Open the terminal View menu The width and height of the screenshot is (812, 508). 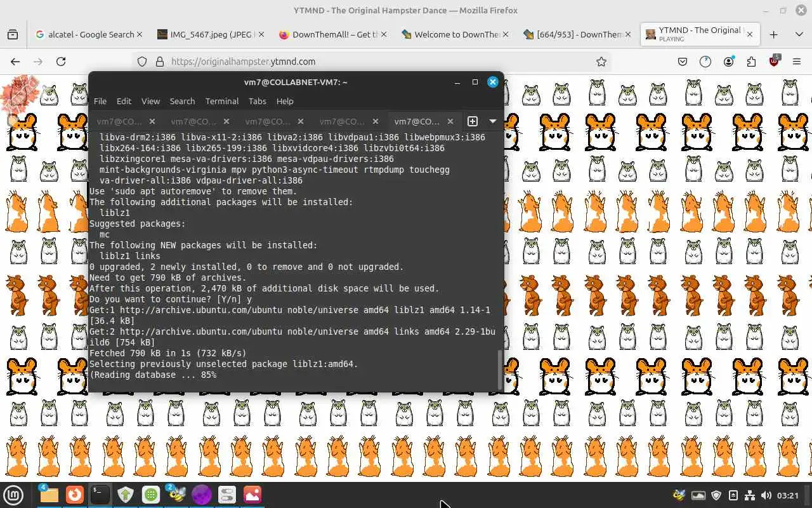[x=150, y=101]
